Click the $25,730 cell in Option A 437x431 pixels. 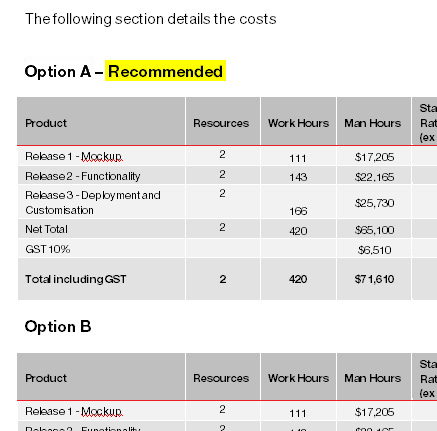click(x=374, y=203)
